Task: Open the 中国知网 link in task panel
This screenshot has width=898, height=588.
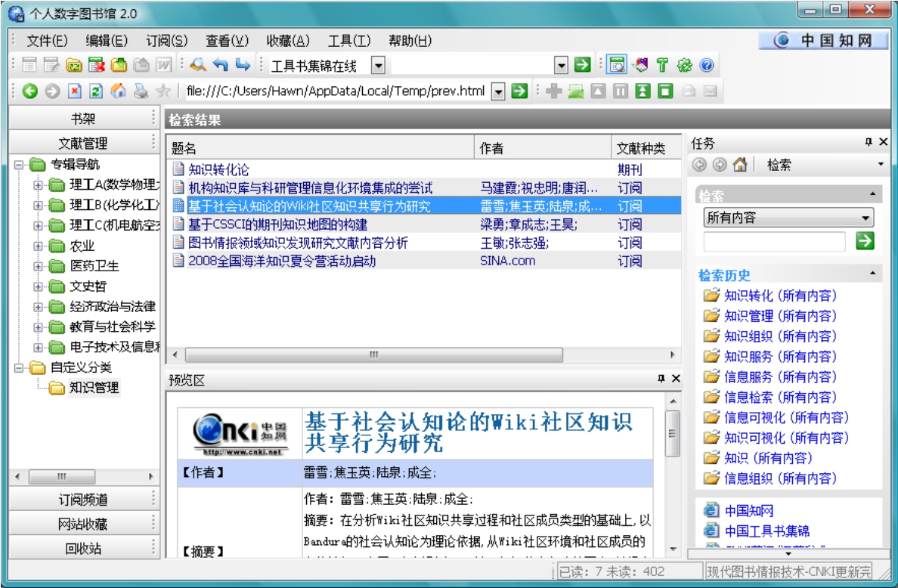Action: pyautogui.click(x=749, y=511)
